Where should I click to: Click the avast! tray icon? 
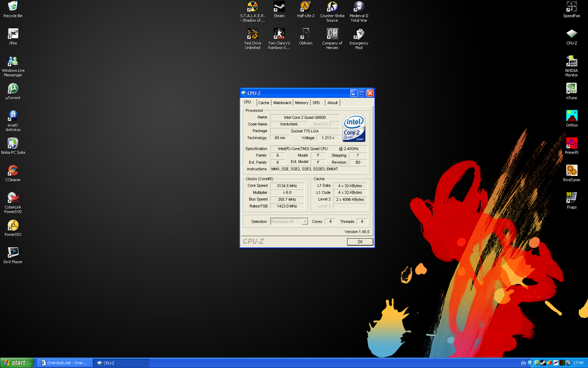tap(568, 363)
